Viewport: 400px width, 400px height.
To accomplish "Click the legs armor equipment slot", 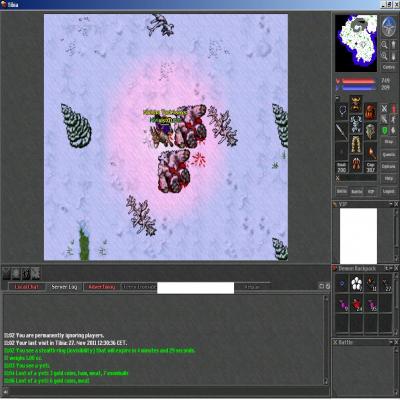I will pos(356,145).
